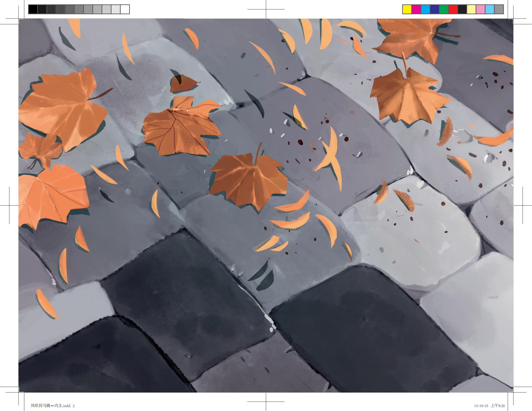Image resolution: width=532 pixels, height=411 pixels.
Task: Click the file name text 内文.indd
Action: (x=62, y=406)
